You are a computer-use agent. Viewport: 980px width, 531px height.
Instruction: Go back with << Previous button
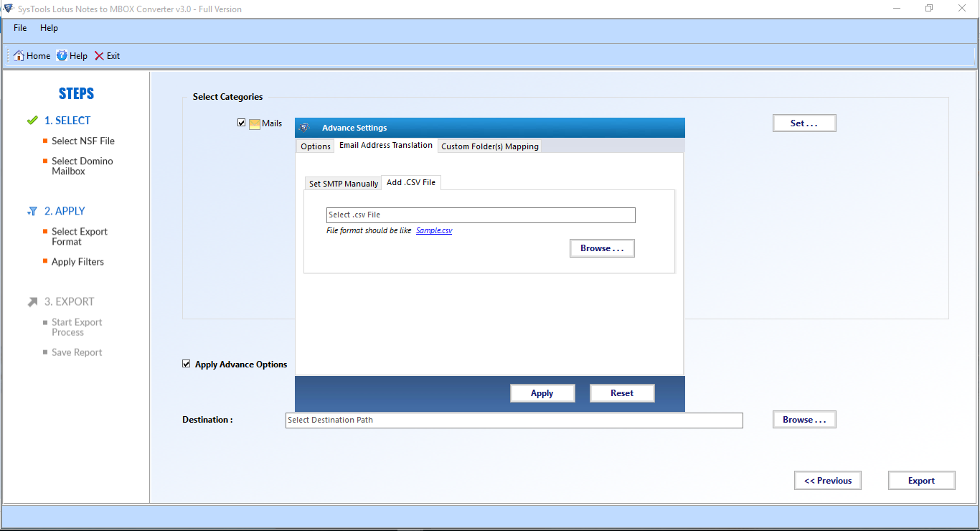pos(828,481)
